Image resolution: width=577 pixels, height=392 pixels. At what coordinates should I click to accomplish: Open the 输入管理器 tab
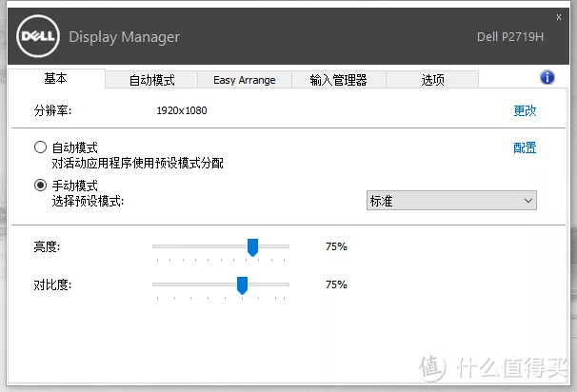[339, 80]
